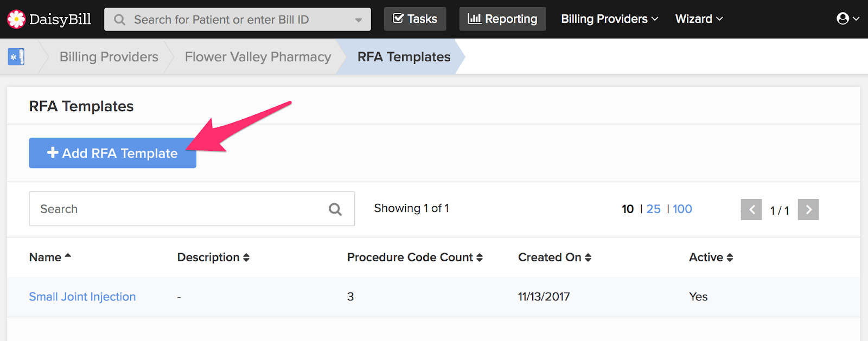
Task: Sort by Description column
Action: click(213, 258)
